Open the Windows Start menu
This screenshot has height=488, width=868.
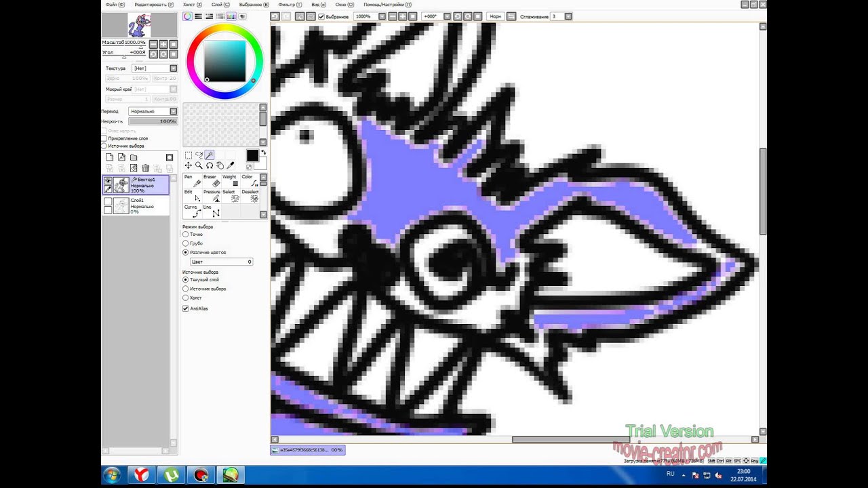[111, 475]
